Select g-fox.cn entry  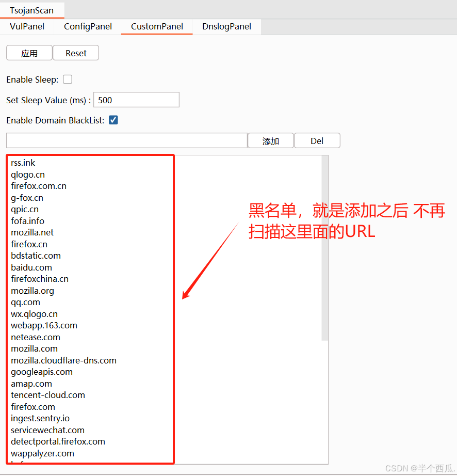coord(27,198)
